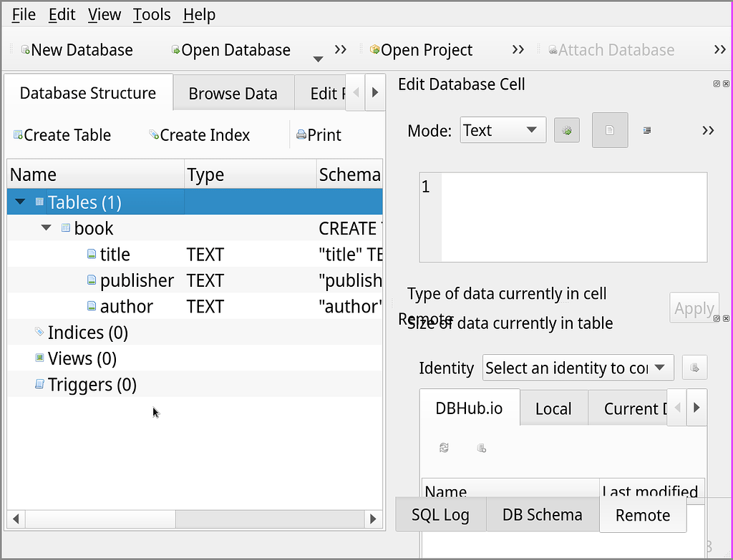Refresh the DBHub.io database list

[x=444, y=448]
